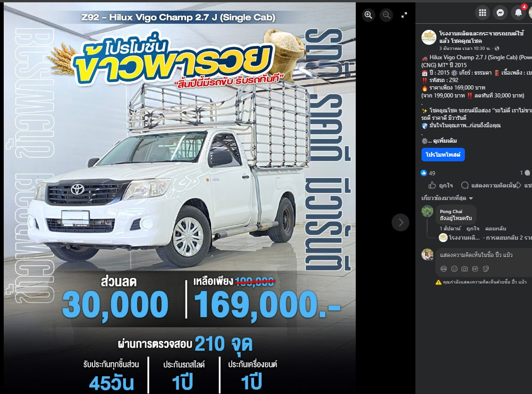Enter fullscreen photo view
The width and height of the screenshot is (532, 394).
[x=404, y=15]
